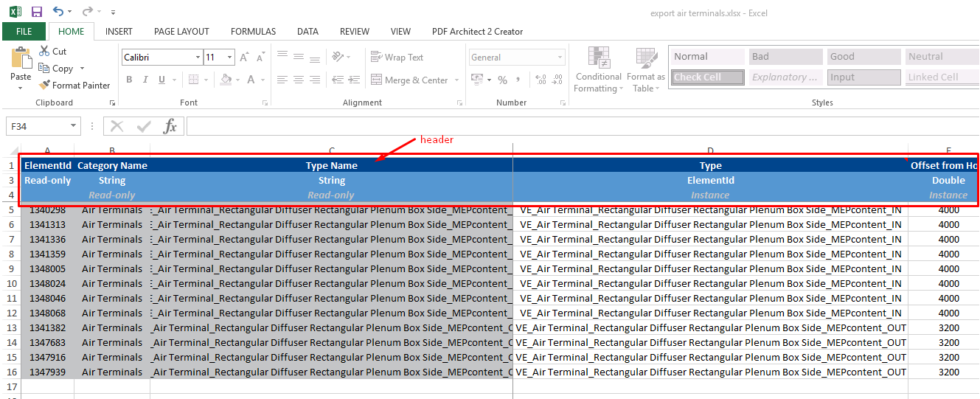Decrease the cell indent
980x399 pixels.
tap(336, 80)
